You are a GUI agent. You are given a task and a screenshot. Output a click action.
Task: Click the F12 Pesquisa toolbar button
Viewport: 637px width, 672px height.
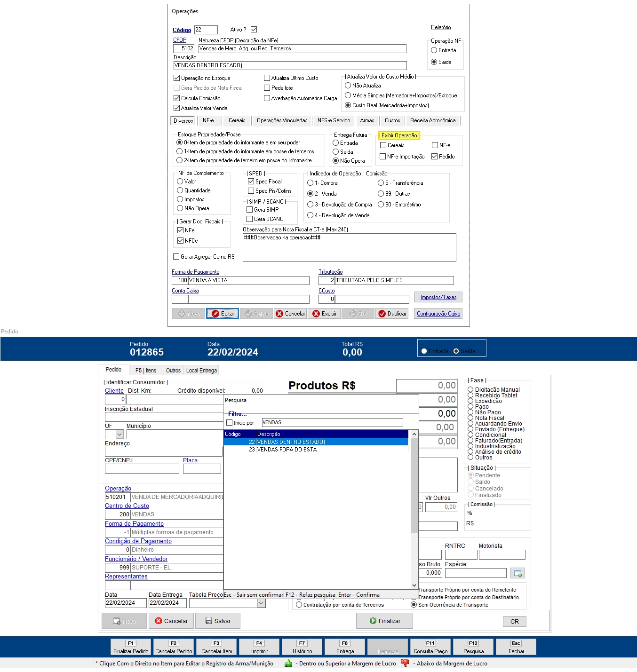[x=473, y=647]
